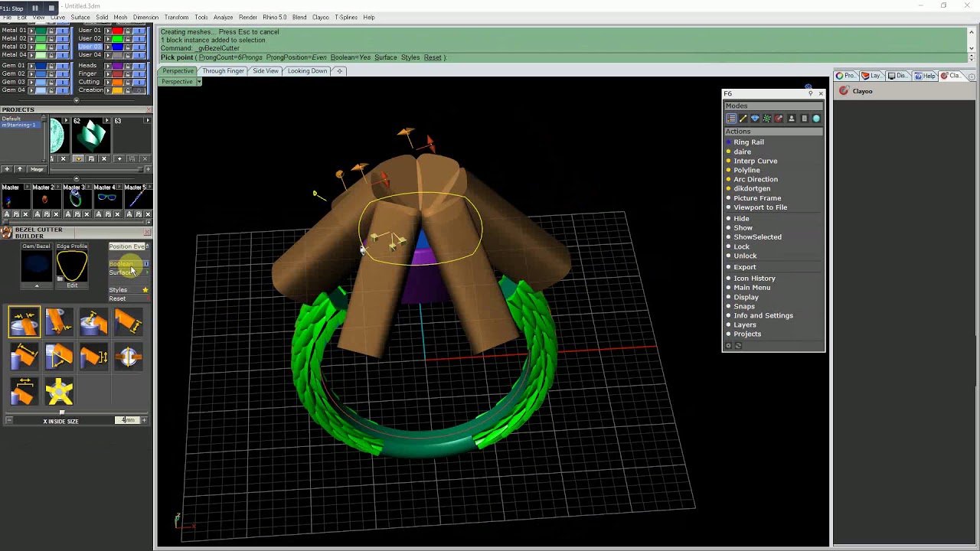Open the Perspective viewport dropdown arrow
This screenshot has height=551, width=980.
click(198, 81)
